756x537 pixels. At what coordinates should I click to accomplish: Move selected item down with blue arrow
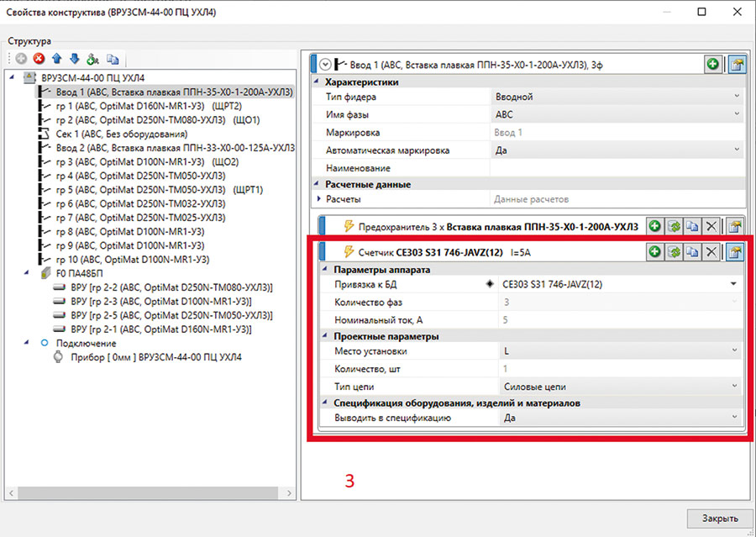pos(74,59)
